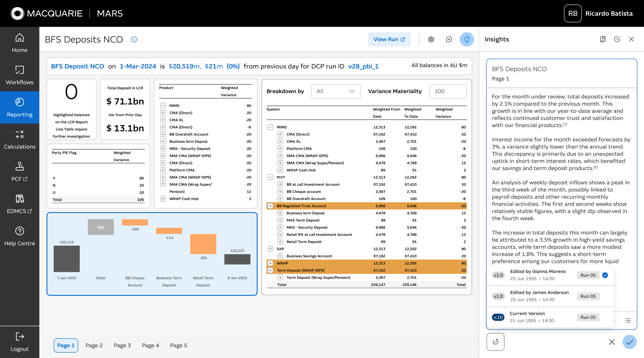Click Run 05 tag on James Anderson version

coord(588,296)
